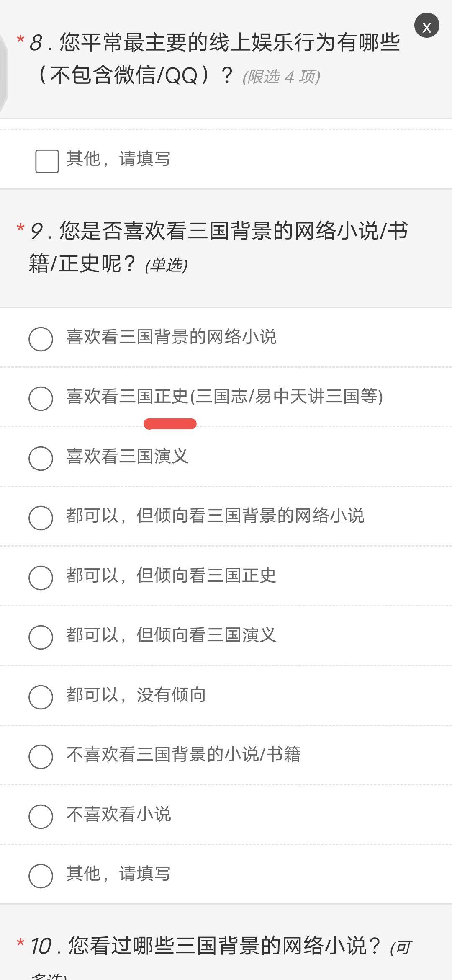
Task: Tap the question 8 sticky header text
Action: (x=214, y=59)
